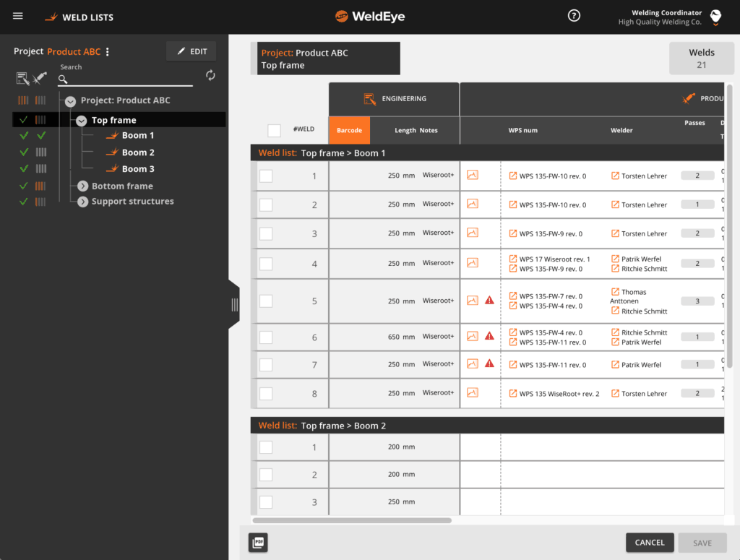Click the EDIT button for Product ABC
This screenshot has width=740, height=560.
point(190,51)
